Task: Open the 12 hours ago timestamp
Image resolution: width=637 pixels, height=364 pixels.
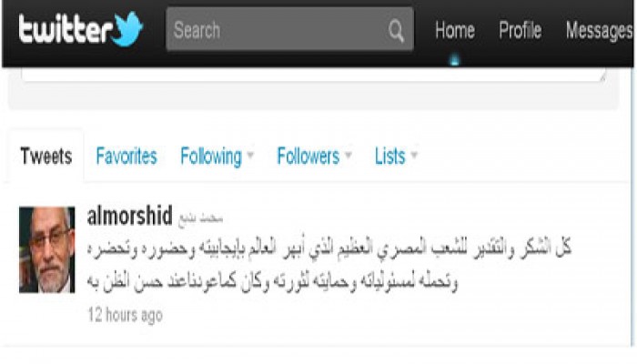Action: coord(126,315)
